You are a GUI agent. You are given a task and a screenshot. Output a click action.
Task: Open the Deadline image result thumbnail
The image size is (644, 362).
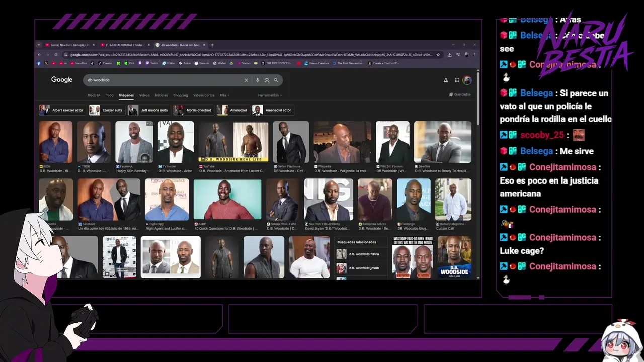[x=443, y=142]
